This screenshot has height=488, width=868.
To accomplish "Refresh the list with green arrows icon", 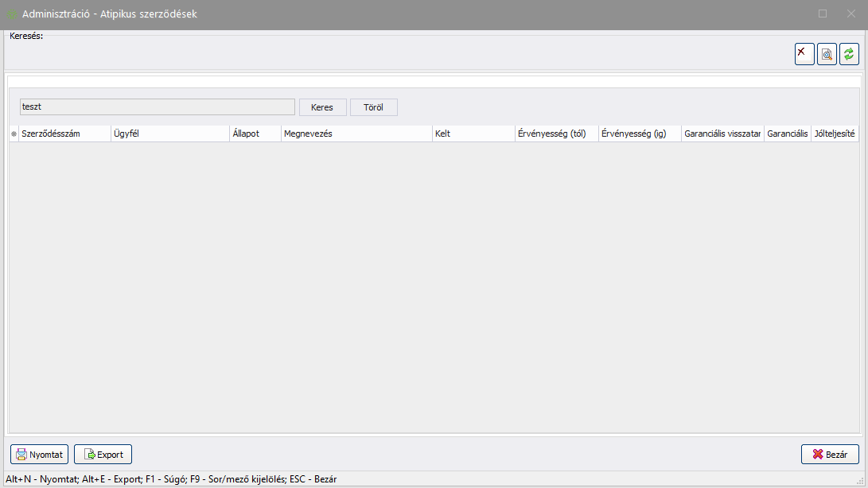I will pos(849,54).
